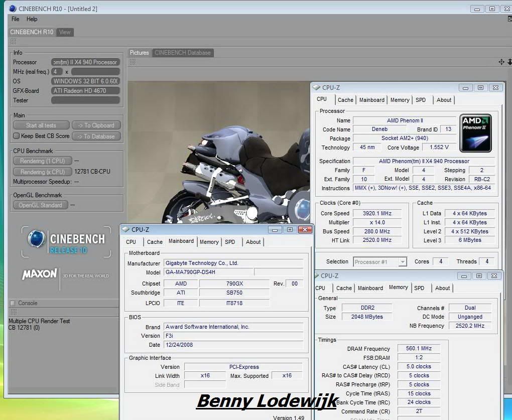512x420 pixels.
Task: Switch to Cache tab in Mainboard CPU-Z window
Action: click(155, 242)
